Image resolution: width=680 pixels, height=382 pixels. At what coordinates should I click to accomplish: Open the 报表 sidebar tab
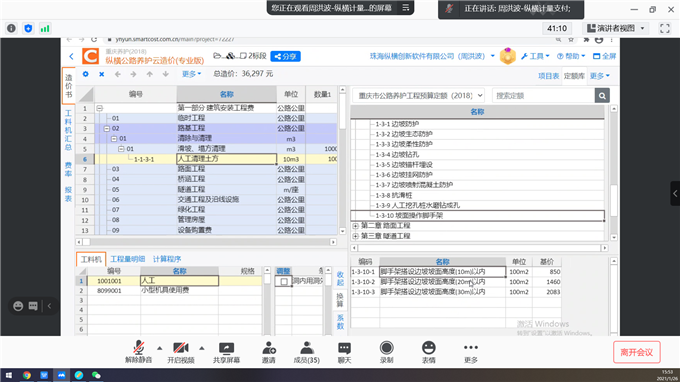tap(68, 194)
